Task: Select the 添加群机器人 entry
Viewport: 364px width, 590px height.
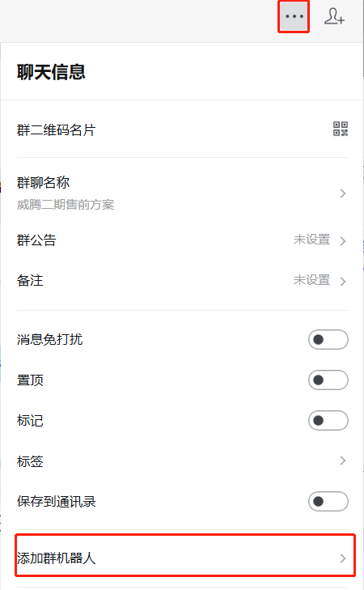Action: (185, 555)
